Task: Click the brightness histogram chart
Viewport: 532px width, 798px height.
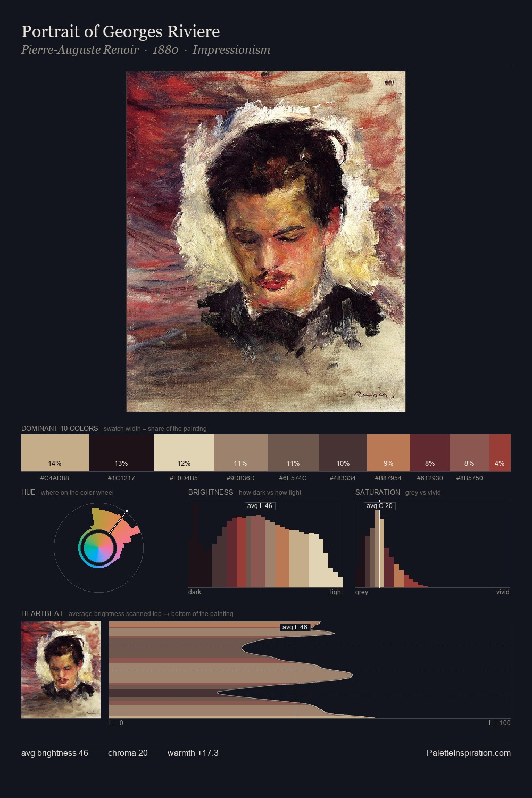Action: (x=265, y=544)
